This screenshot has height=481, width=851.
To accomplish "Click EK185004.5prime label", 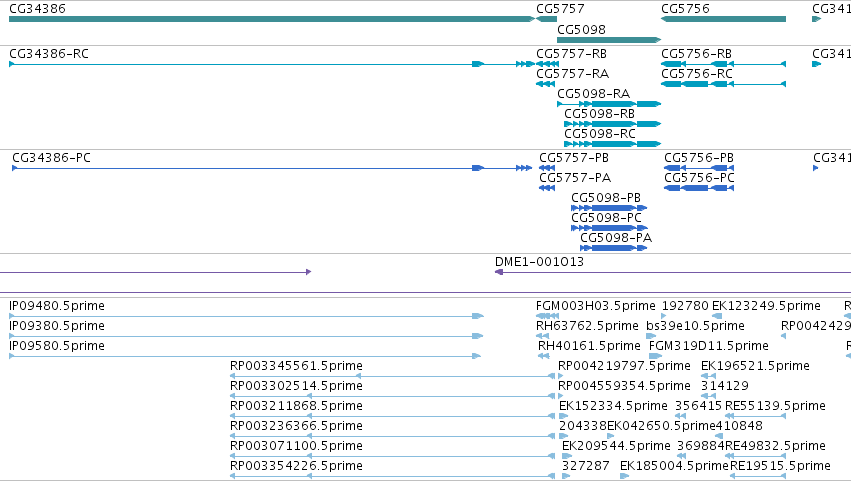I will pos(674,467).
